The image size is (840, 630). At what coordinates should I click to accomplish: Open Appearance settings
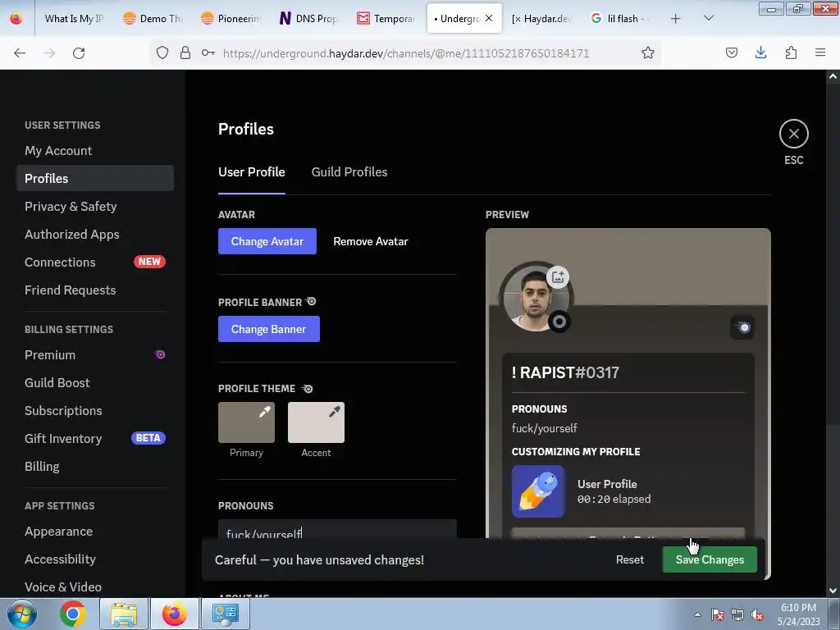95,532
